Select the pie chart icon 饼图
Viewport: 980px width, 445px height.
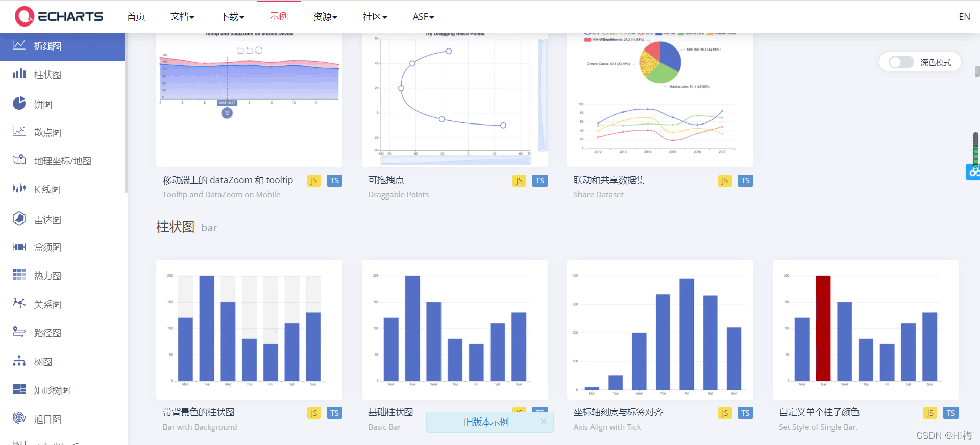click(x=19, y=104)
